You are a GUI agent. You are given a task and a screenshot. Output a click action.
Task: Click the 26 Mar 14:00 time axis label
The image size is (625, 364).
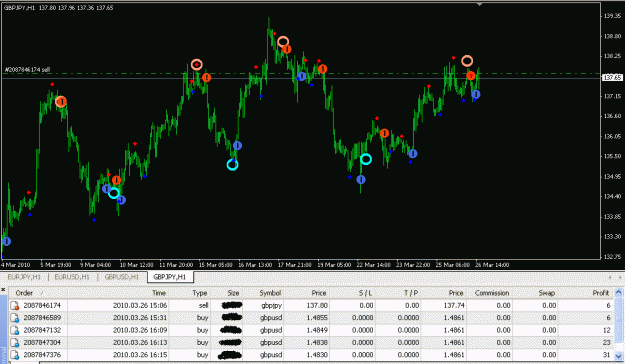492,265
